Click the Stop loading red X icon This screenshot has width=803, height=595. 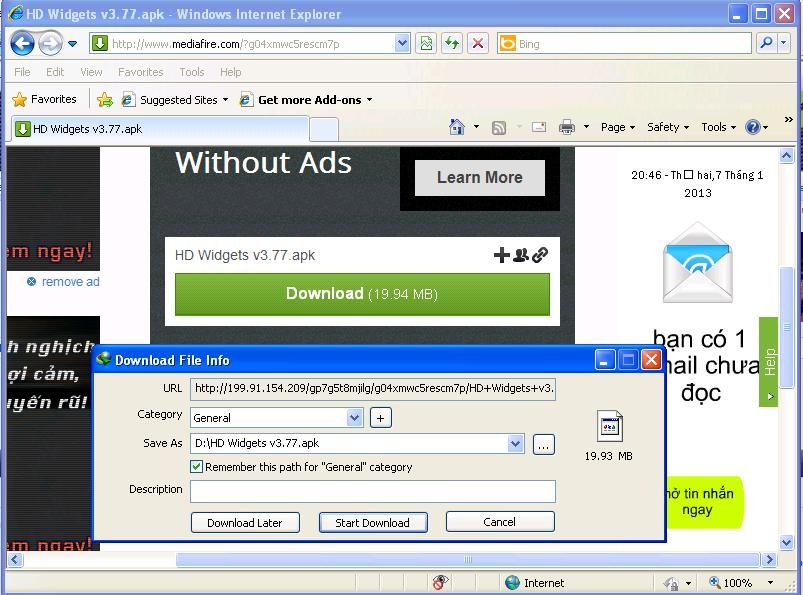coord(478,43)
